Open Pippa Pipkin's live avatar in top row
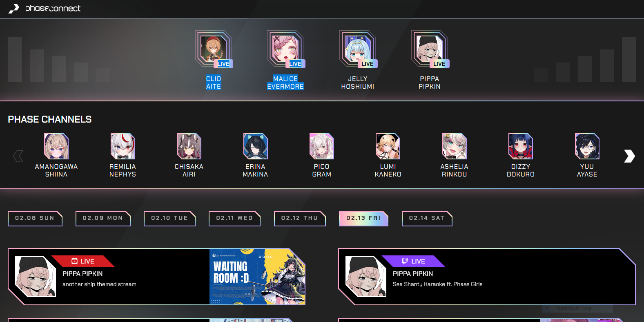Image resolution: width=644 pixels, height=322 pixels. tap(430, 49)
